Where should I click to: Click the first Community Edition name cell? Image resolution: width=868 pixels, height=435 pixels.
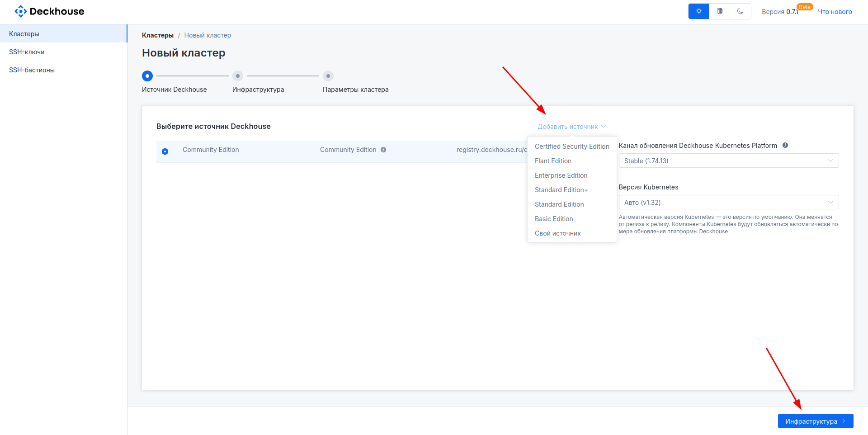tap(211, 150)
